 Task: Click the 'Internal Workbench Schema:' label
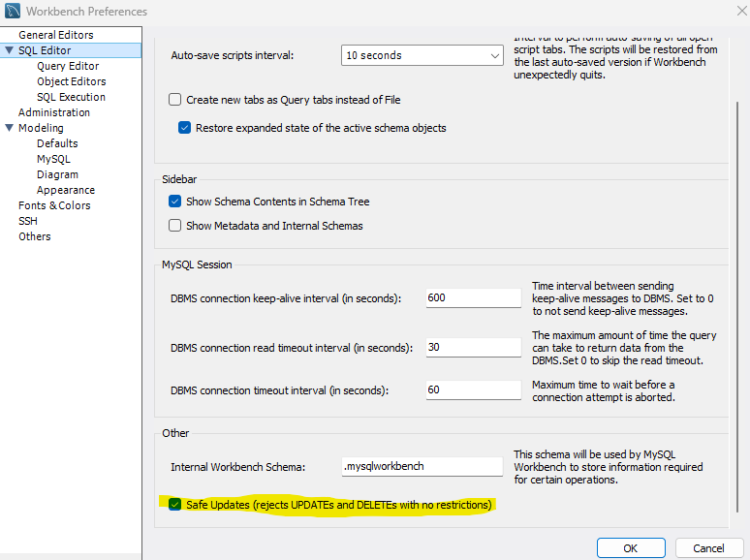(x=237, y=467)
